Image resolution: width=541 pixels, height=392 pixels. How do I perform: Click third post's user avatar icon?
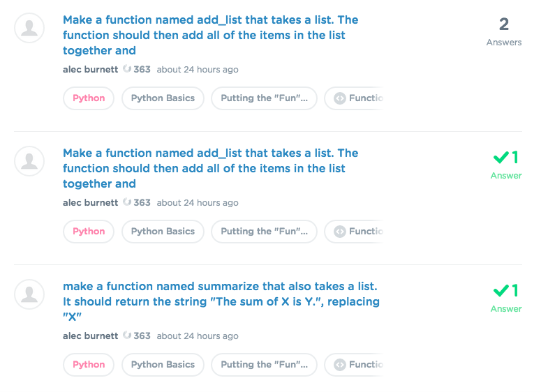pos(29,294)
